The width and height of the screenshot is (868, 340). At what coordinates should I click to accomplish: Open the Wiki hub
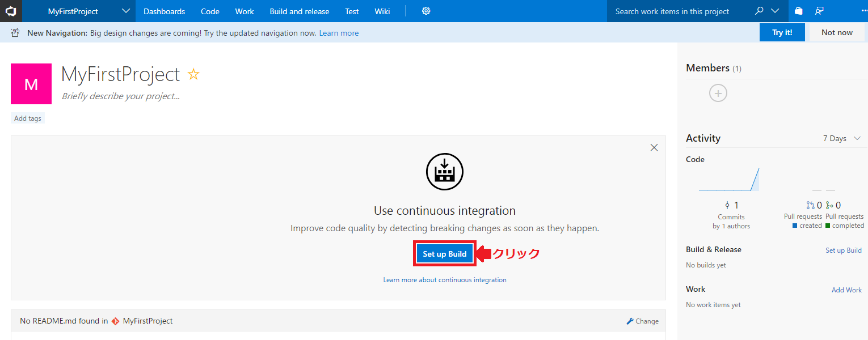382,11
